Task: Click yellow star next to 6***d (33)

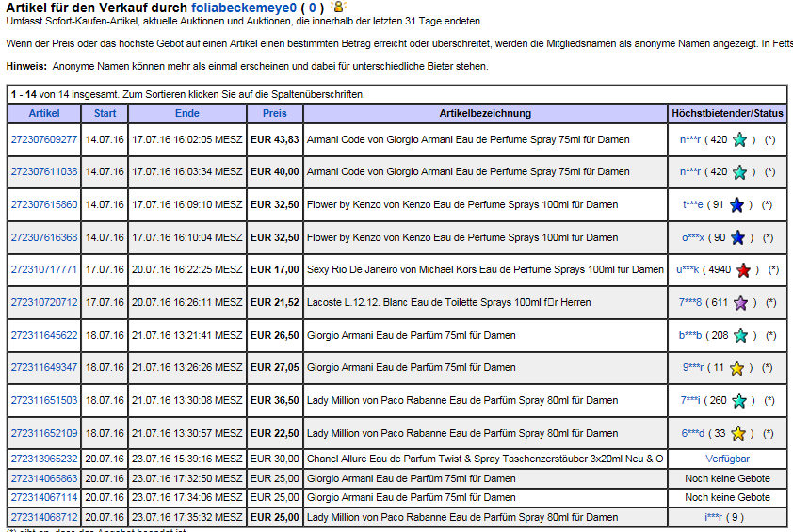Action: [738, 433]
